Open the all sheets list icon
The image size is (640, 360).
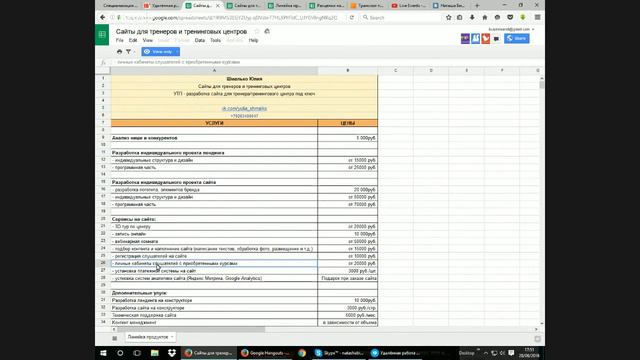coord(115,338)
